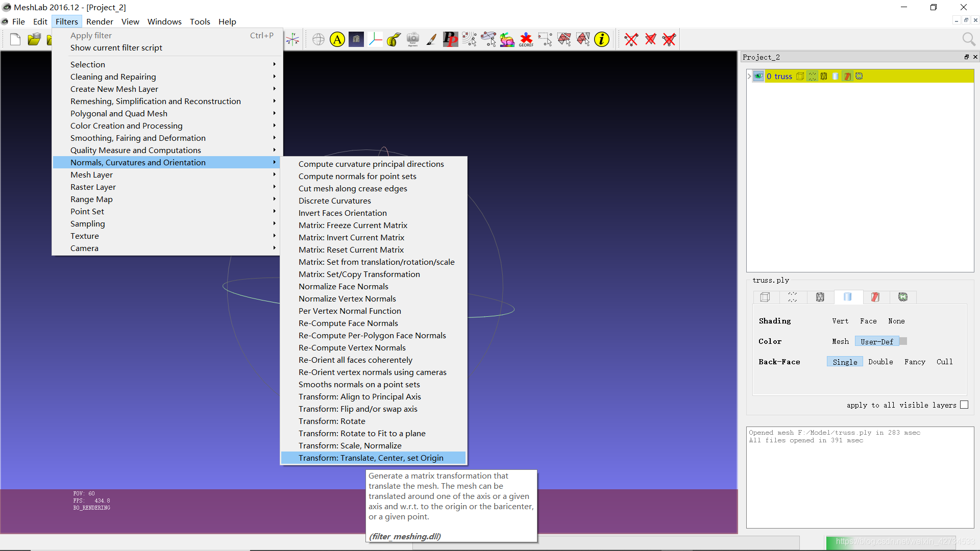This screenshot has width=980, height=551.
Task: Open the Z-painting brush tool
Action: 431,39
